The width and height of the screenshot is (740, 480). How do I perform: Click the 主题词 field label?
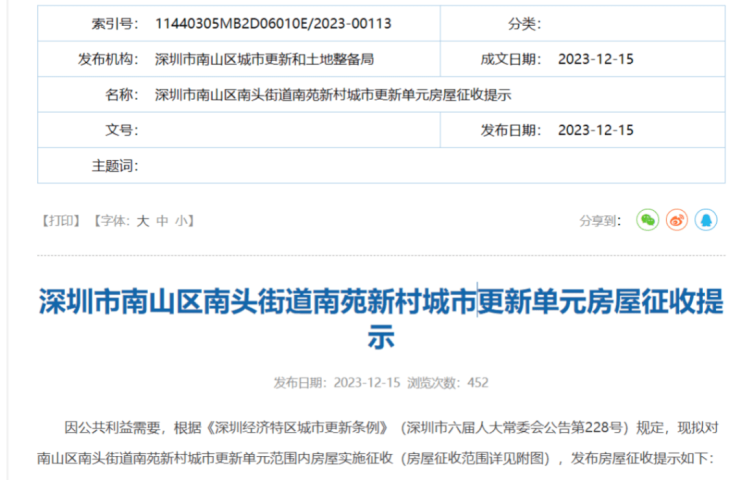(x=112, y=165)
